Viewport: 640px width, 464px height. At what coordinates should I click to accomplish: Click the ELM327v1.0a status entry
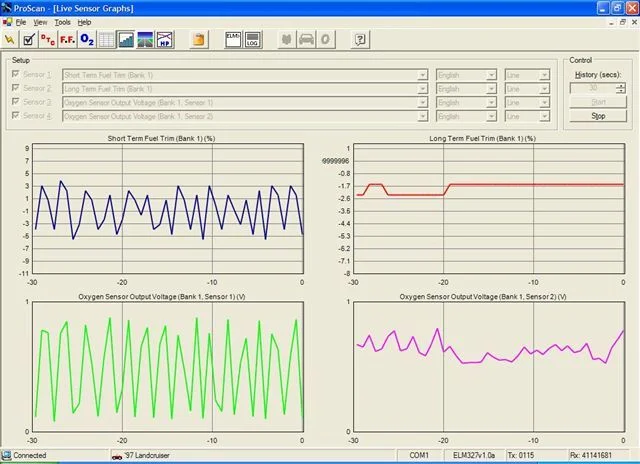tap(474, 455)
